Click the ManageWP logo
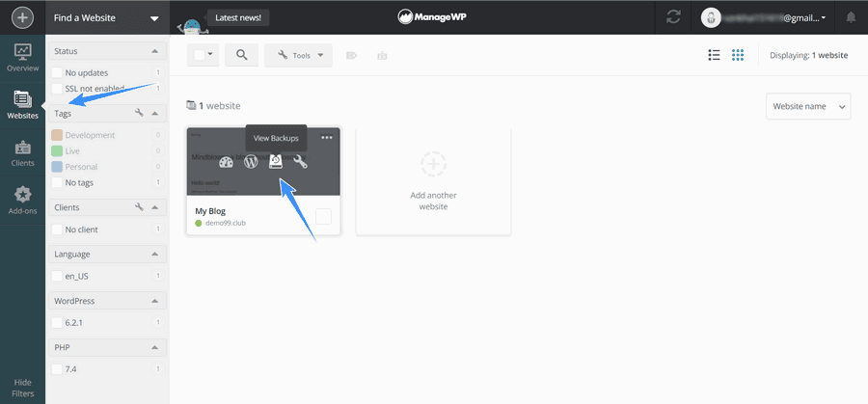 click(433, 17)
